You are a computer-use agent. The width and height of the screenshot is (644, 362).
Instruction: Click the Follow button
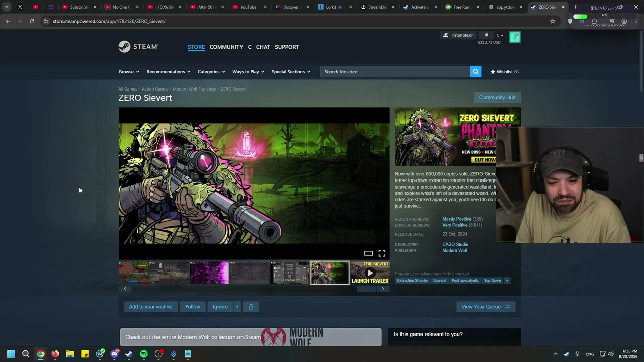click(192, 307)
